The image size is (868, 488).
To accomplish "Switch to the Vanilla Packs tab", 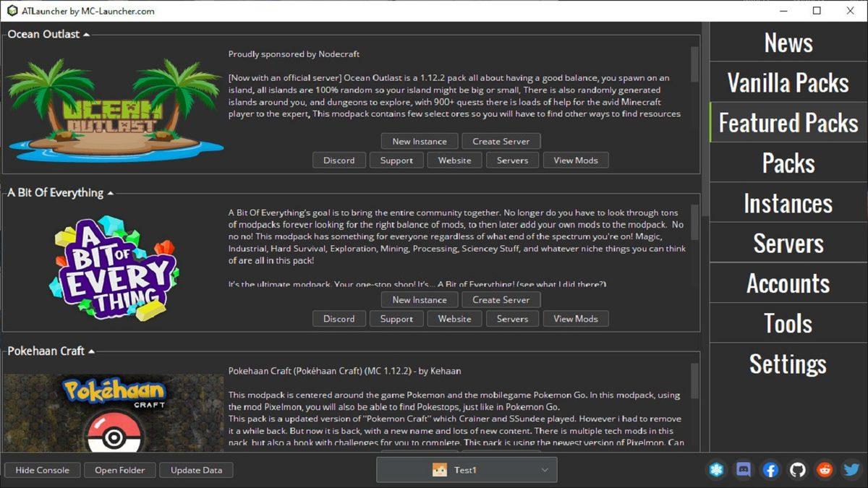I will (x=787, y=82).
